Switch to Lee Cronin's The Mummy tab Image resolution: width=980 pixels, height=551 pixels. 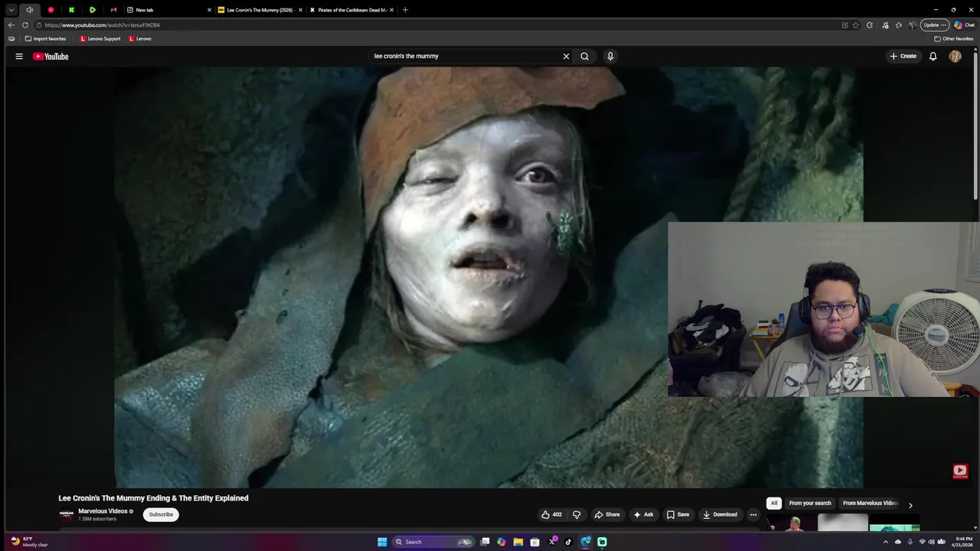(260, 10)
